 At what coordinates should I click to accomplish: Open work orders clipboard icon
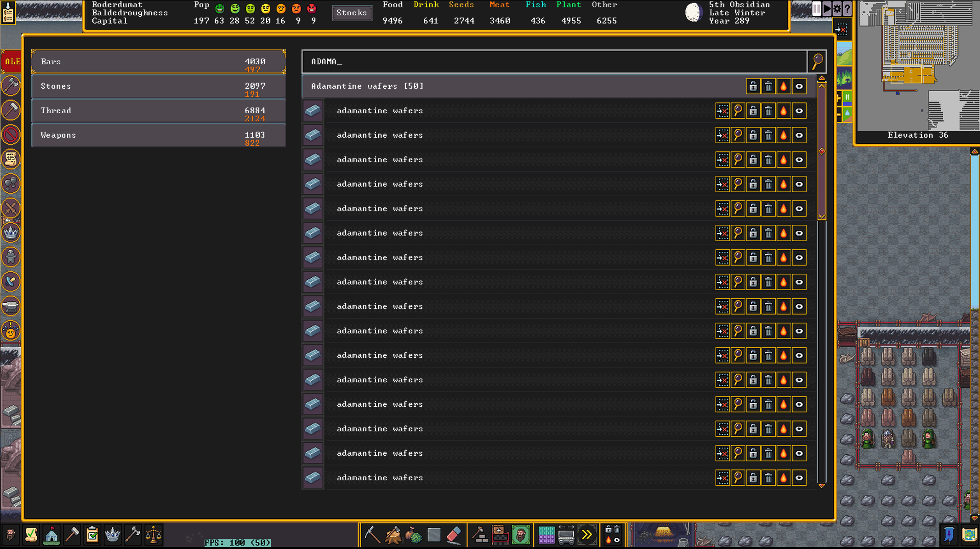tap(92, 535)
